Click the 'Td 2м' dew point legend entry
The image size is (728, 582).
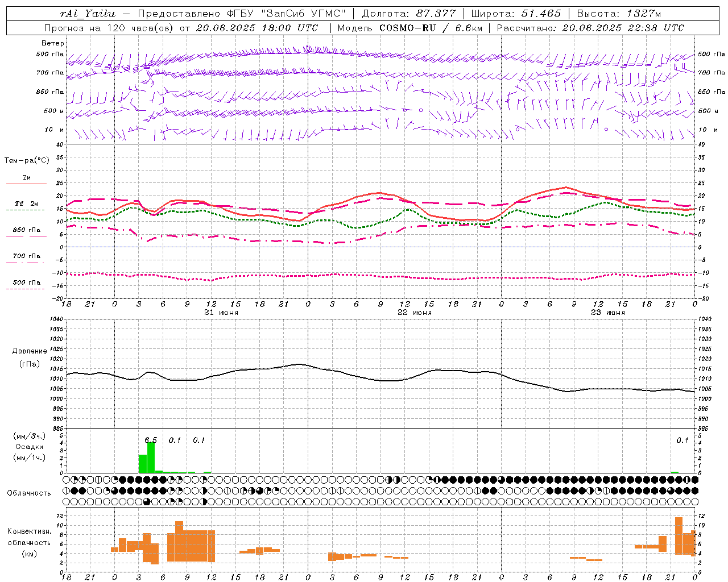[x=27, y=203]
